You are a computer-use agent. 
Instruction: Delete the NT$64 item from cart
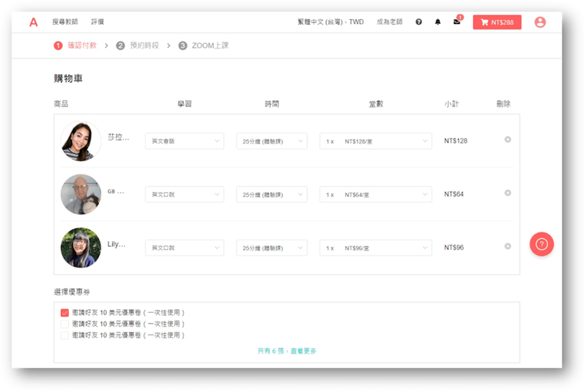coord(508,193)
